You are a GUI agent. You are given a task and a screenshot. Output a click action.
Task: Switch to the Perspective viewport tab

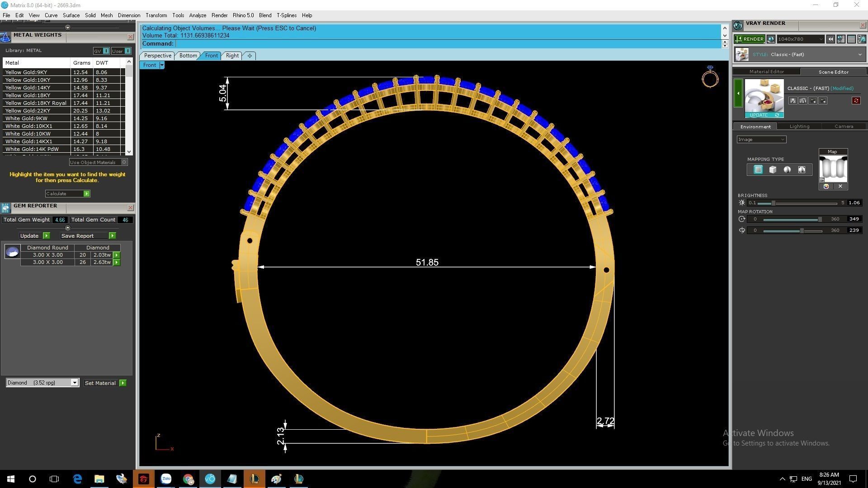(157, 56)
